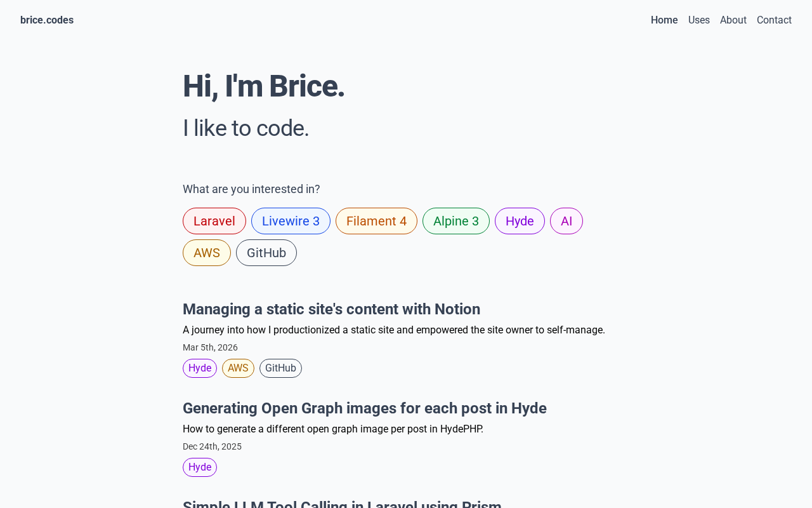
Task: Toggle the Livewire 3 filter pill
Action: tap(291, 221)
